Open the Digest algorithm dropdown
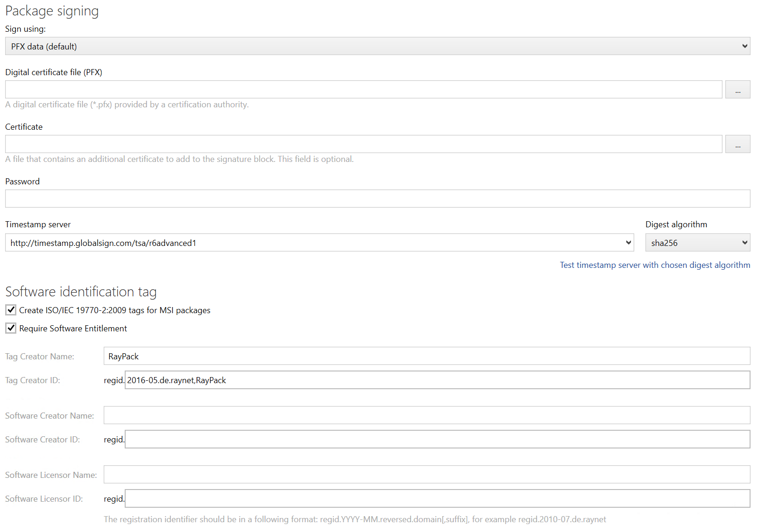Screen dimensions: 758x532 coord(743,242)
